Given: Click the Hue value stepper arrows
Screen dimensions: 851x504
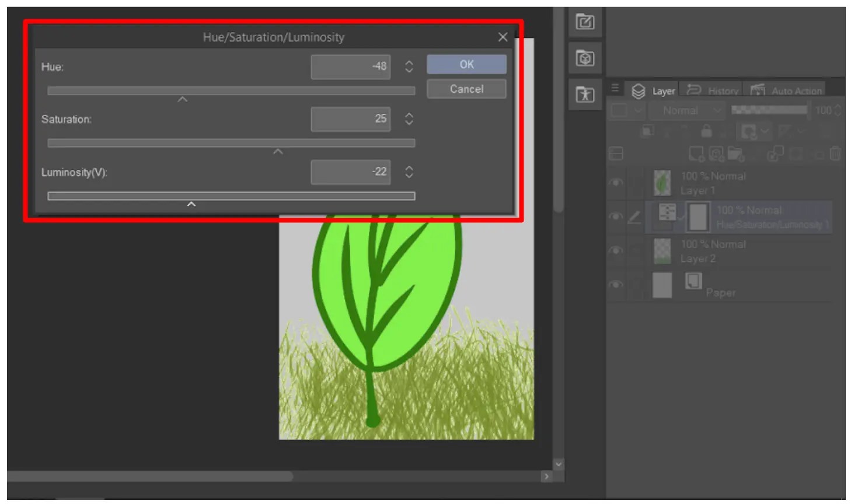Looking at the screenshot, I should [x=409, y=66].
